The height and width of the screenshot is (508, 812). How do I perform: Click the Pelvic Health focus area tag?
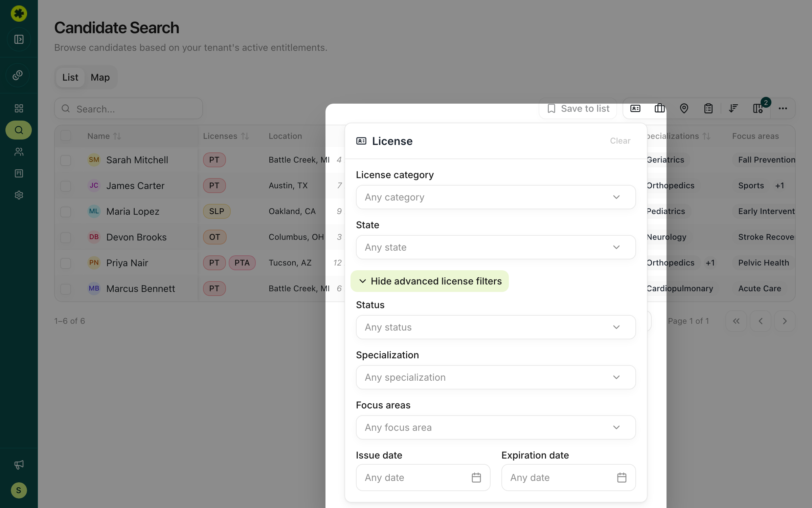tap(764, 263)
